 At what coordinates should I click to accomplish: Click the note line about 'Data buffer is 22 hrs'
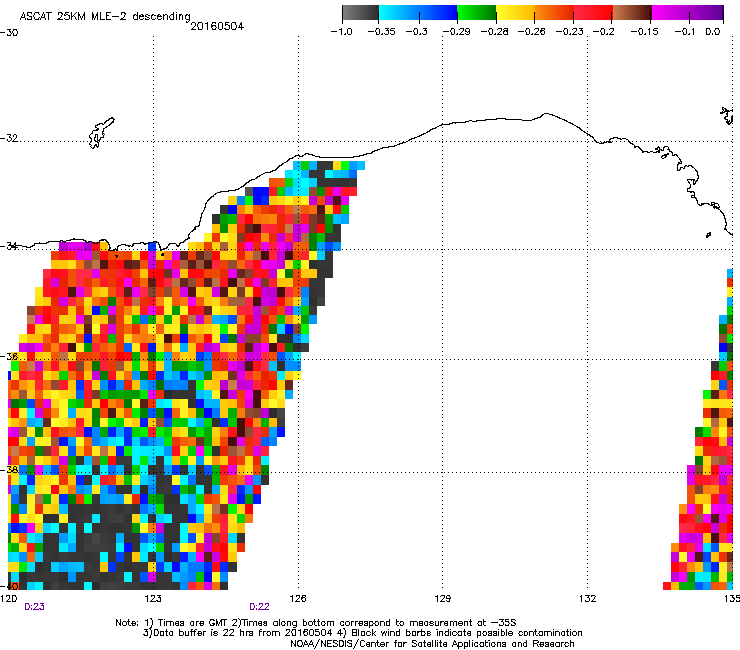(362, 633)
